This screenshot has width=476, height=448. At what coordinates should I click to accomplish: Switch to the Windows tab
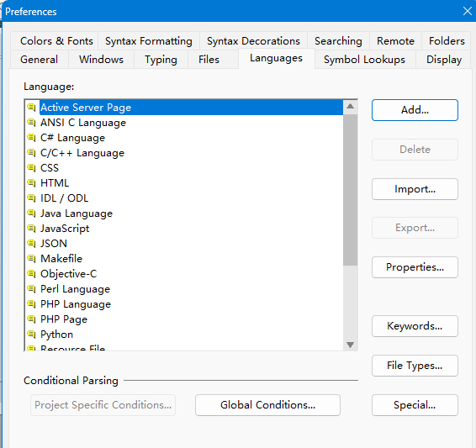(101, 60)
